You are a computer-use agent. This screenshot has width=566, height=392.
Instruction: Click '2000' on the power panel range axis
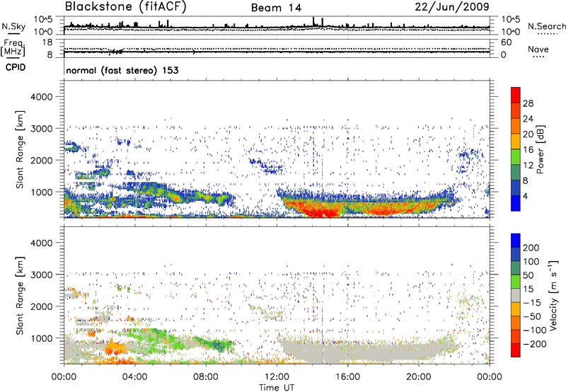click(x=41, y=160)
